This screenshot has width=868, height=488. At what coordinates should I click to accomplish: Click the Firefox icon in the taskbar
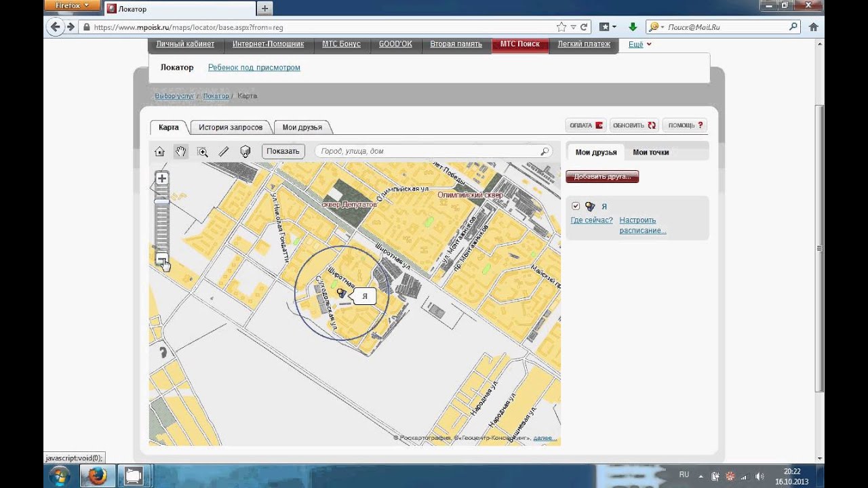click(97, 476)
